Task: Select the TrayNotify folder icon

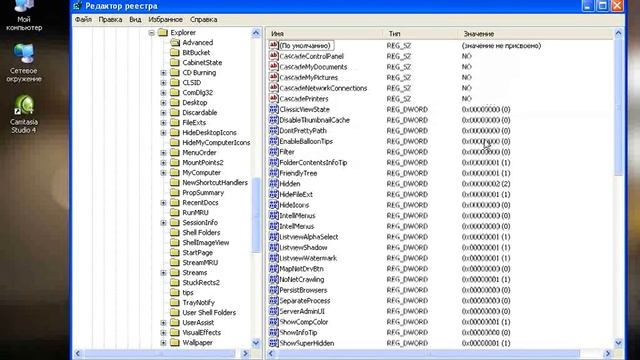Action: [175, 302]
